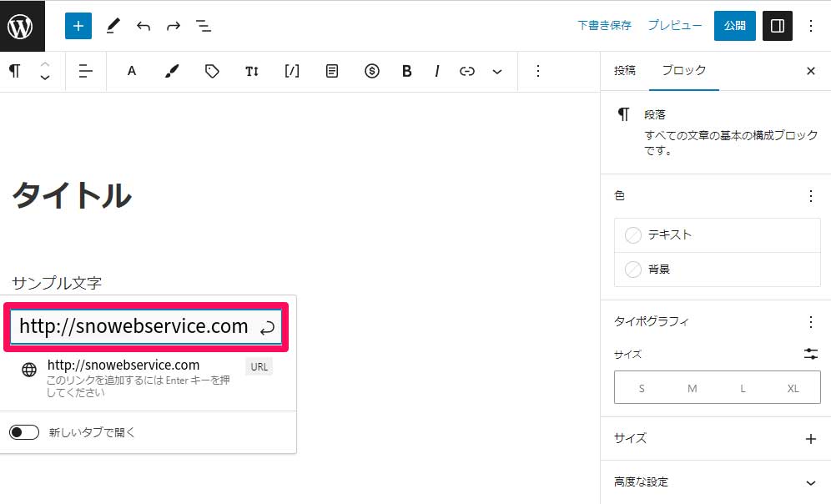
Task: Toggle italic formatting in block toolbar
Action: (436, 72)
